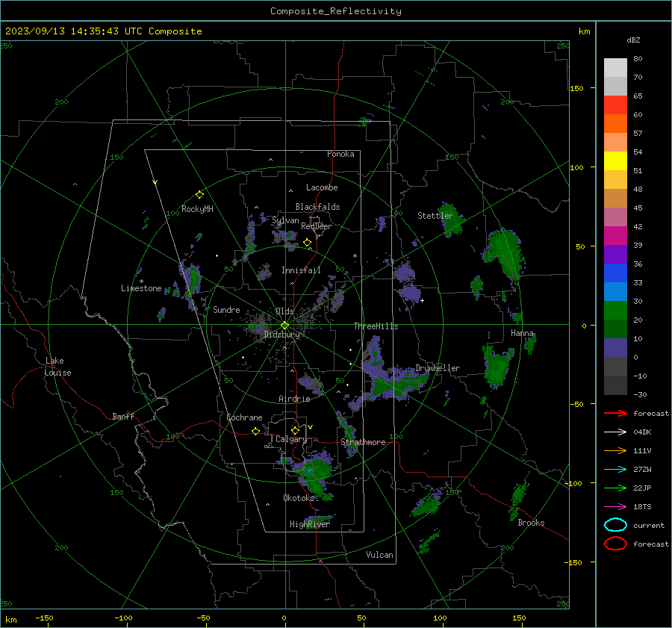Click the green 30-20 dBZ color swatch
This screenshot has height=628, width=672.
[615, 311]
